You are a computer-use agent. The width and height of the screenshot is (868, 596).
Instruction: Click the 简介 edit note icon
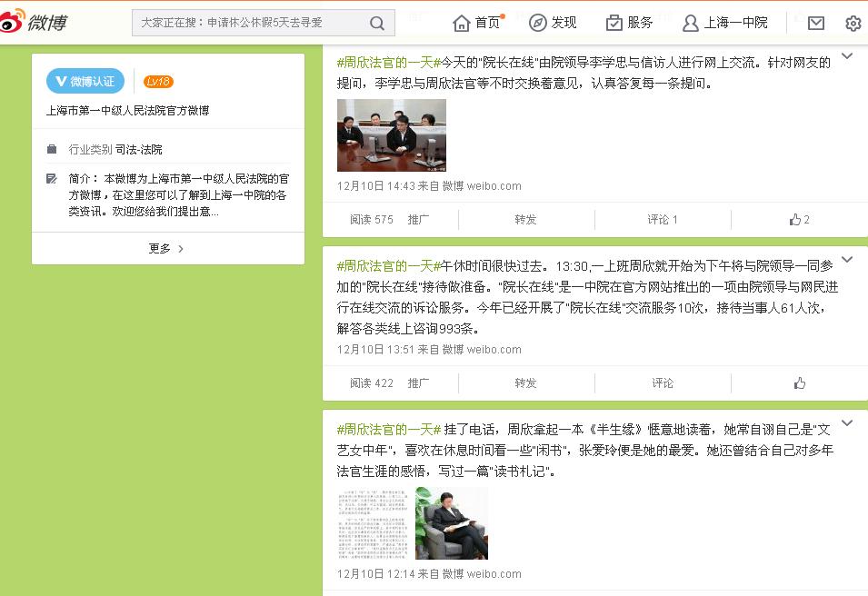52,178
